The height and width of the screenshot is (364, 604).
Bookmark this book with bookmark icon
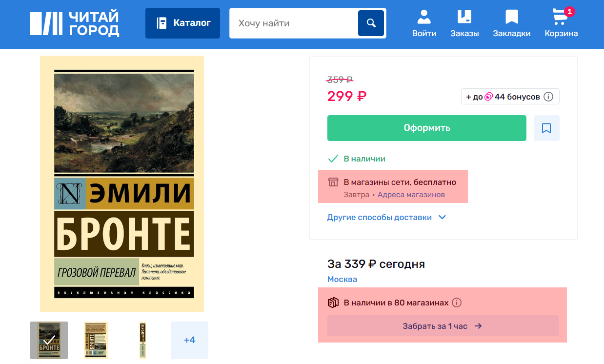(546, 128)
